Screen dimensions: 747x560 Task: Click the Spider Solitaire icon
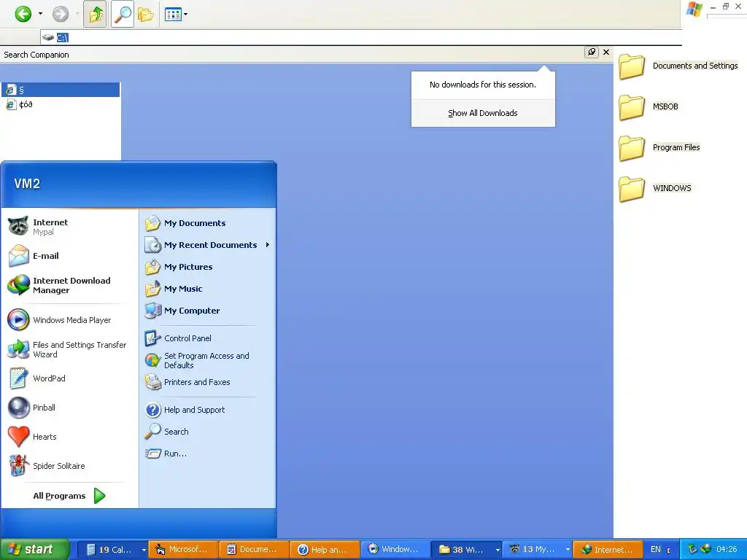click(x=19, y=466)
